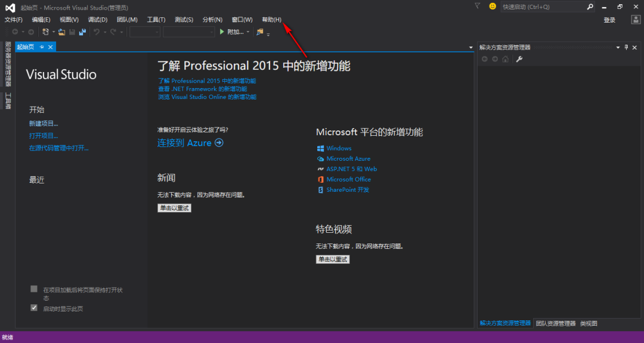
Task: Click the Redo icon in toolbar
Action: click(x=113, y=32)
